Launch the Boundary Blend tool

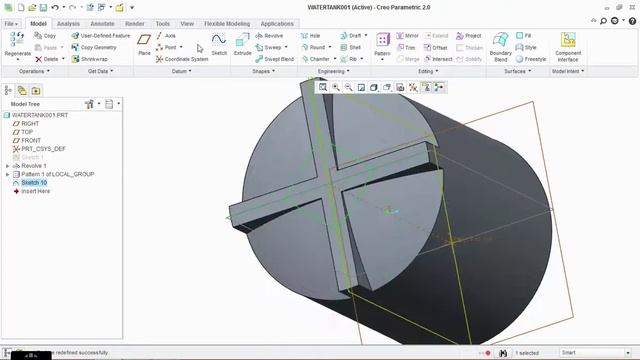500,47
